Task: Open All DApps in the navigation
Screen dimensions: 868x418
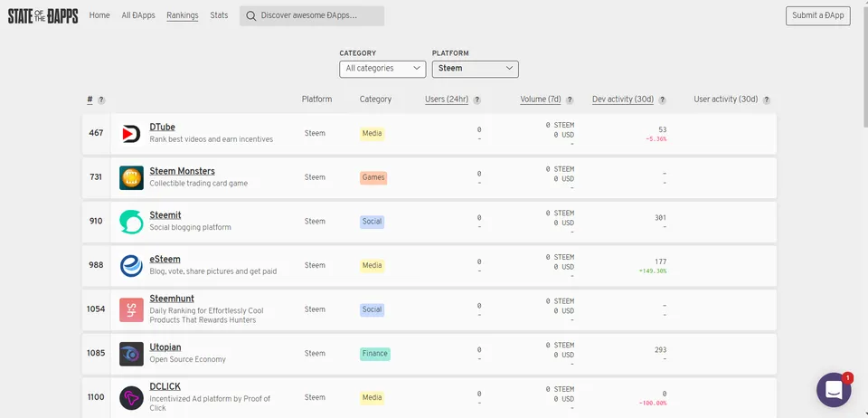Action: [x=138, y=15]
